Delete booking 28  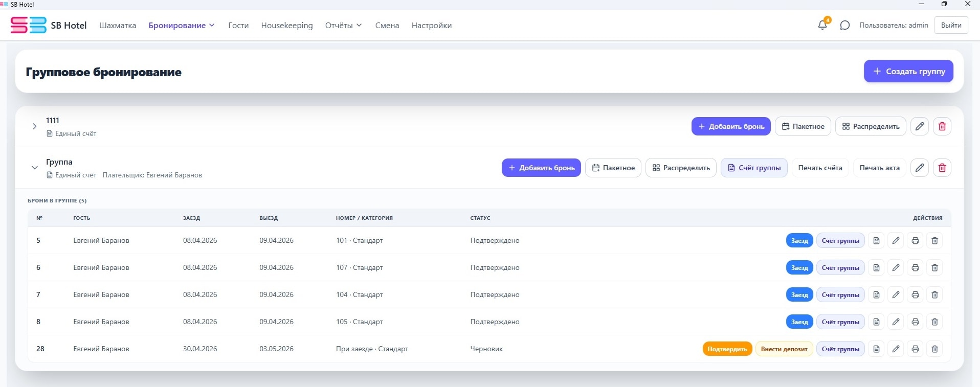click(934, 349)
